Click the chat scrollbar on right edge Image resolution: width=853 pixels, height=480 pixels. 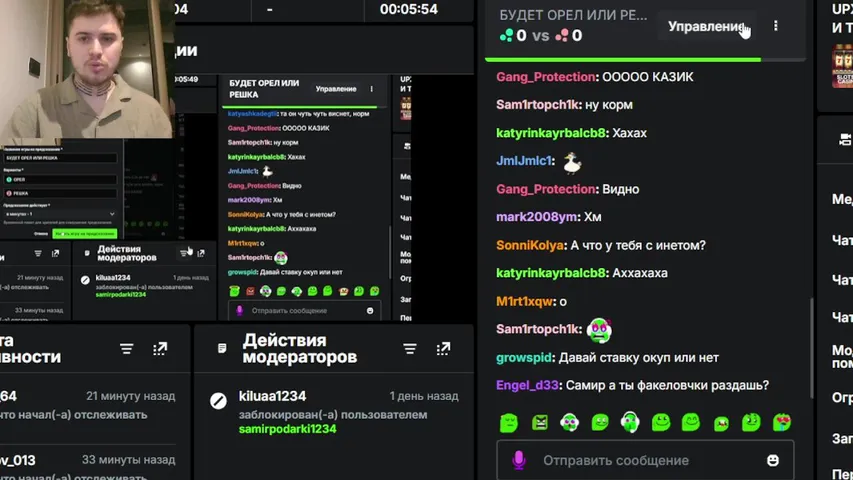tap(811, 347)
